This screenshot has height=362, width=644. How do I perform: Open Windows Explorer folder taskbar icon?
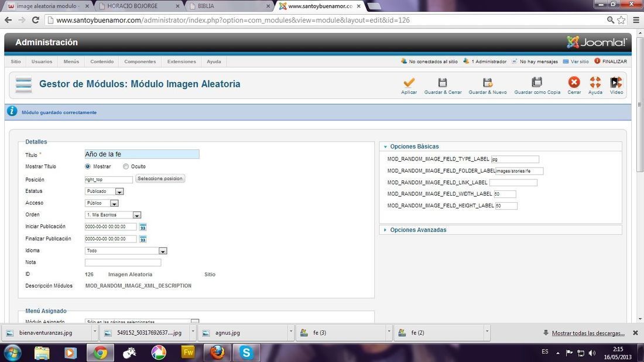pyautogui.click(x=42, y=353)
